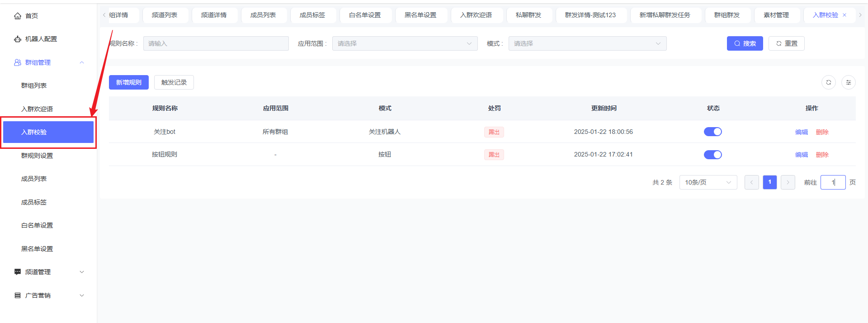Click the refresh table icon
The width and height of the screenshot is (868, 323).
point(828,82)
